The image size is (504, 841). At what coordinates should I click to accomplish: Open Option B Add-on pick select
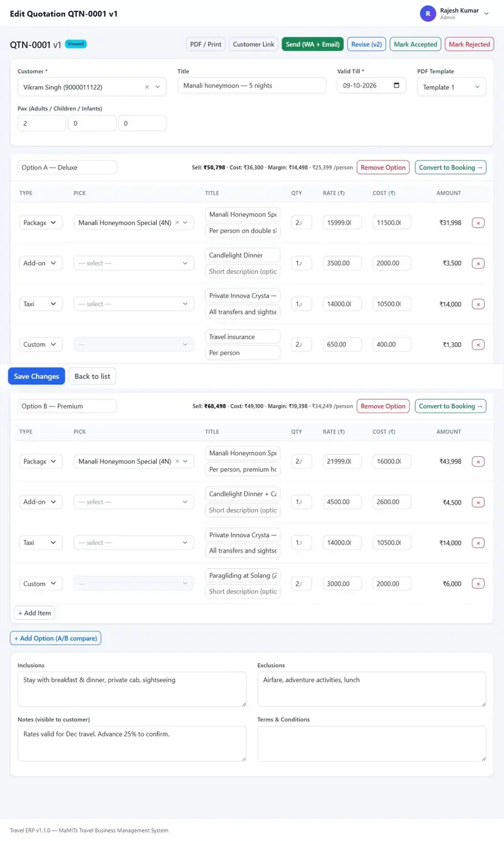134,502
